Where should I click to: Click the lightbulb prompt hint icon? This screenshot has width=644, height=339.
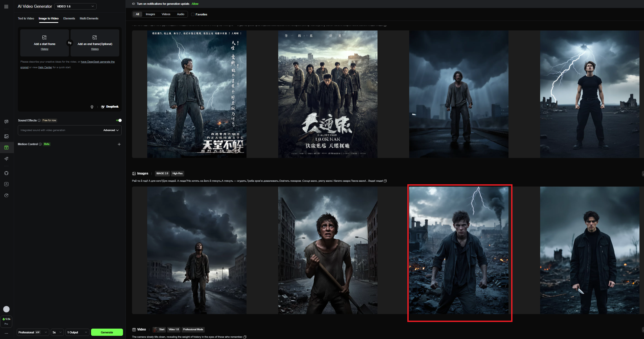pos(92,107)
